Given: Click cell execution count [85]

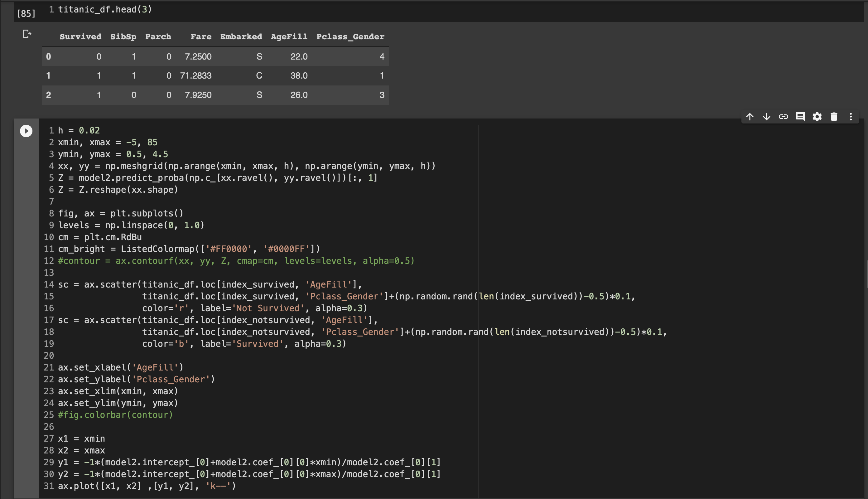Looking at the screenshot, I should (26, 13).
